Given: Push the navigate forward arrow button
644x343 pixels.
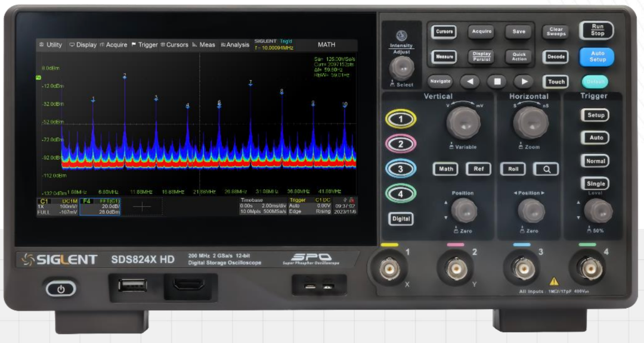Looking at the screenshot, I should [x=524, y=81].
